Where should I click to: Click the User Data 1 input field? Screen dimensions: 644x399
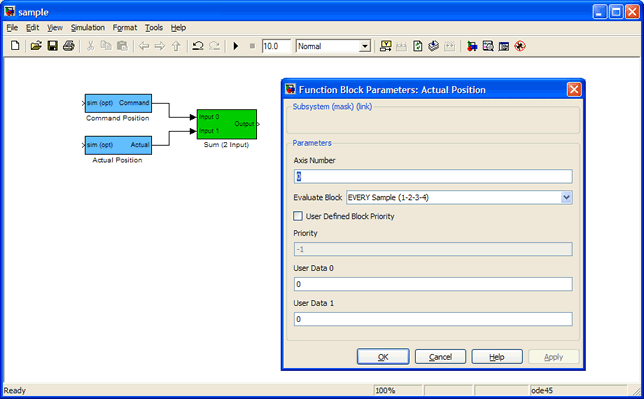[433, 319]
